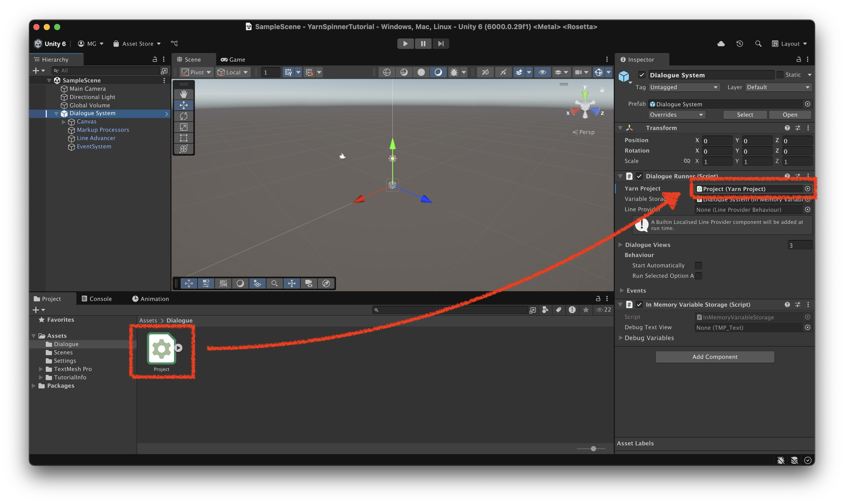Collapse the Transform component
844x504 pixels.
(620, 128)
